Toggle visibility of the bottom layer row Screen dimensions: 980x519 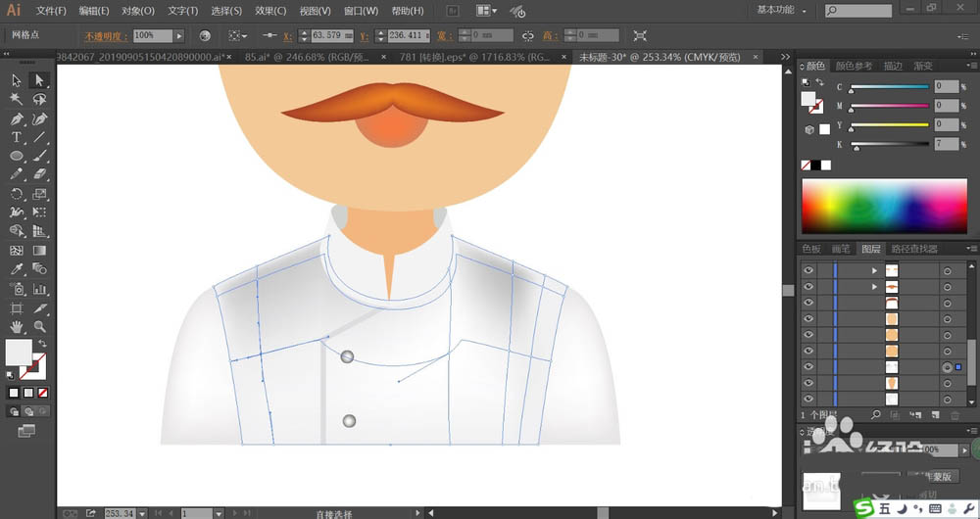(x=808, y=399)
